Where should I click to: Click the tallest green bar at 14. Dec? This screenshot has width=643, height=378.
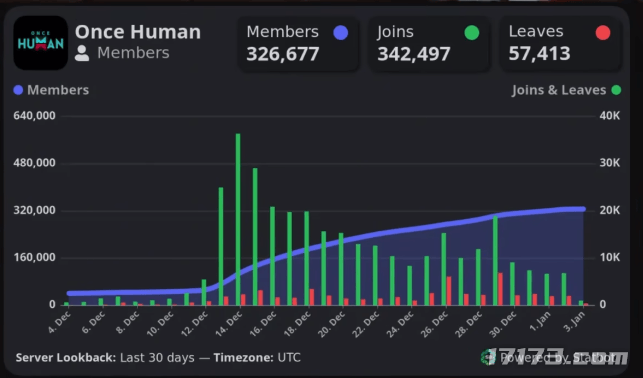tap(238, 219)
